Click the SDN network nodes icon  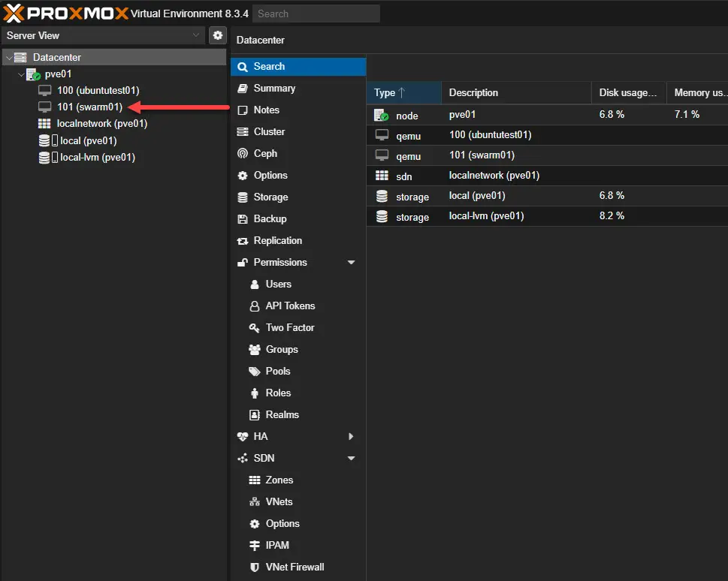pos(243,459)
